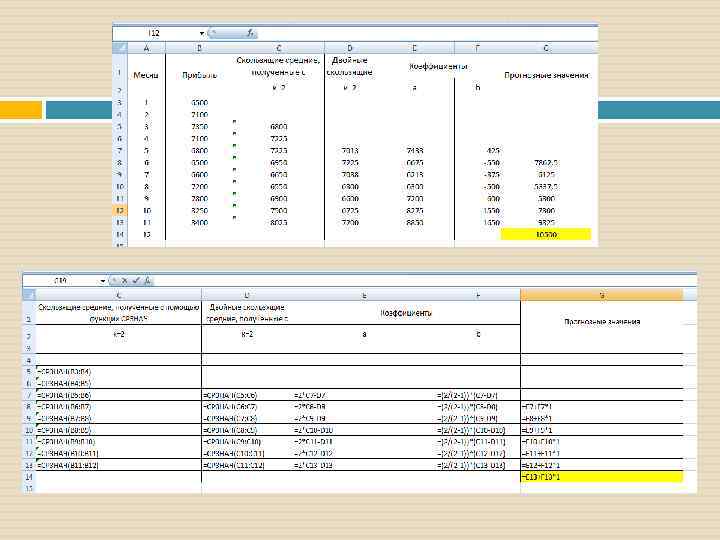720x540 pixels.
Task: Select column F header in lower spreadsheet
Action: [478, 295]
